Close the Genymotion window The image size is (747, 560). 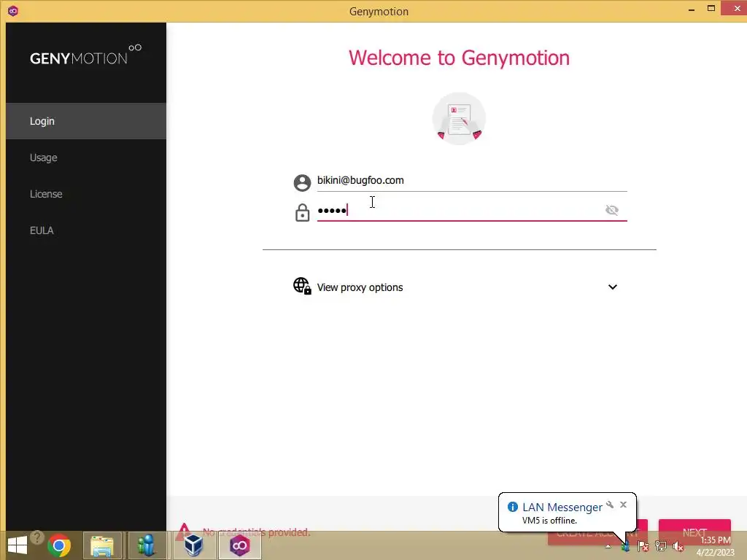pos(737,8)
